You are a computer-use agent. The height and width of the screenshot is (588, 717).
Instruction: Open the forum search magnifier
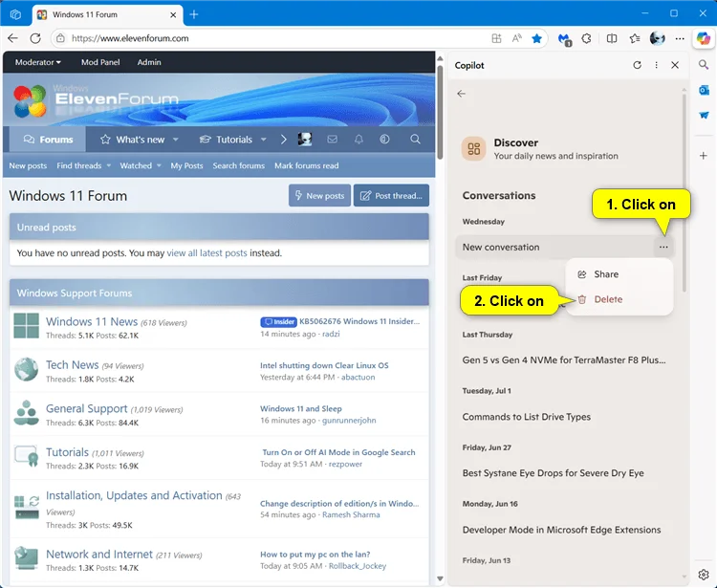click(415, 139)
